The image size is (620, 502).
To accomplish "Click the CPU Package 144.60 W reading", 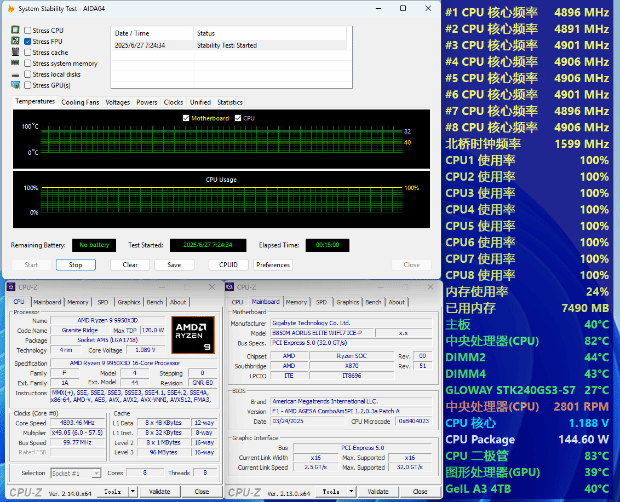I will pyautogui.click(x=527, y=440).
